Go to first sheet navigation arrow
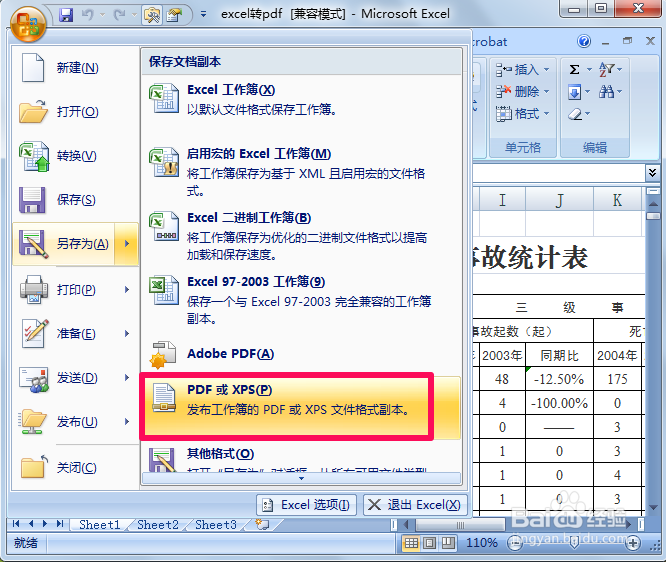Screen dimensions: 666x562 (x=16, y=524)
